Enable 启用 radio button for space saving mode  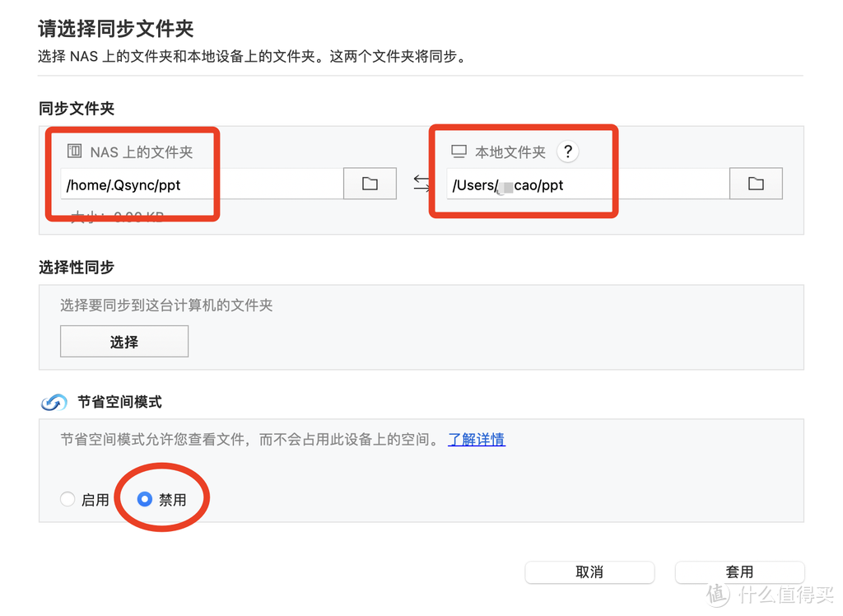[x=68, y=499]
